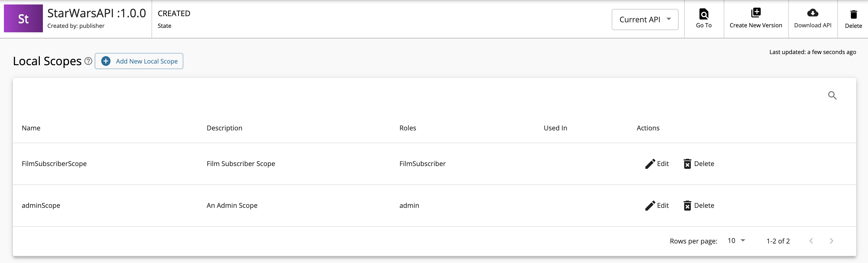Click the Download API cloud icon

pyautogui.click(x=812, y=13)
